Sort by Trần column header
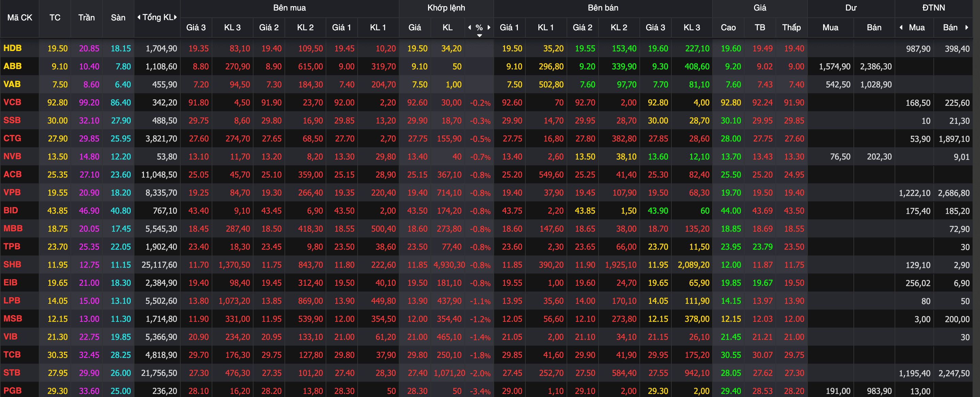 pos(86,17)
